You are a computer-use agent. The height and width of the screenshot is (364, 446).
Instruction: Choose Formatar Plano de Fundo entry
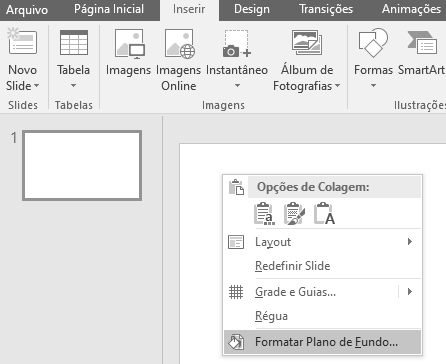coord(322,342)
